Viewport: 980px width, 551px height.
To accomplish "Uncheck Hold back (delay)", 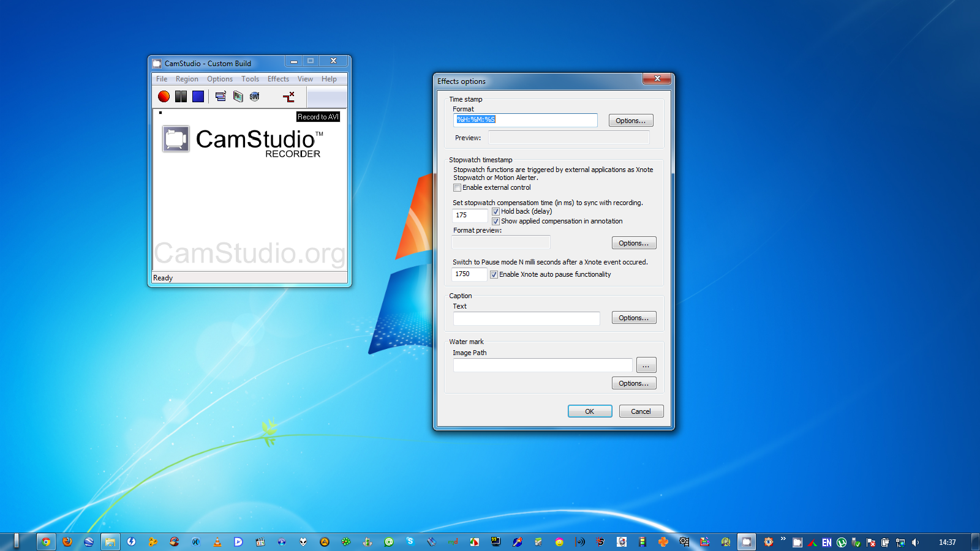I will coord(496,212).
